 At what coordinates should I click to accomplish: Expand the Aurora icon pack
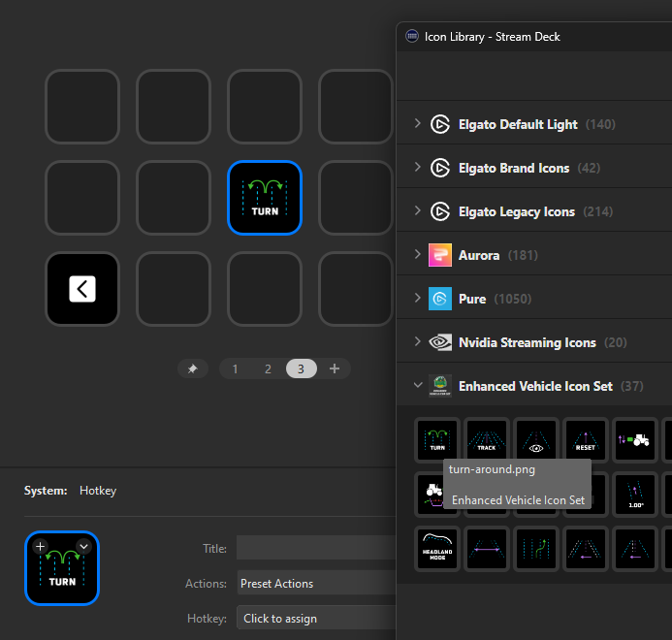(x=417, y=254)
